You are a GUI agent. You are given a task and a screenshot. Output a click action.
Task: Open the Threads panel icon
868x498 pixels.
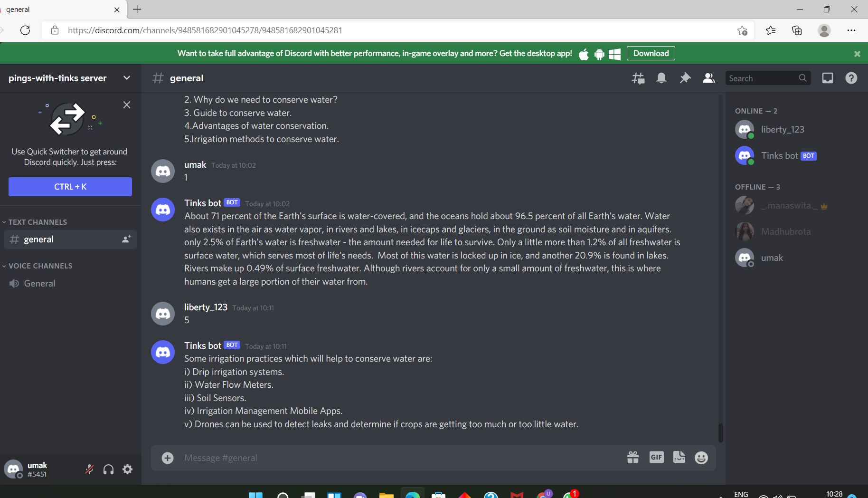[638, 78]
